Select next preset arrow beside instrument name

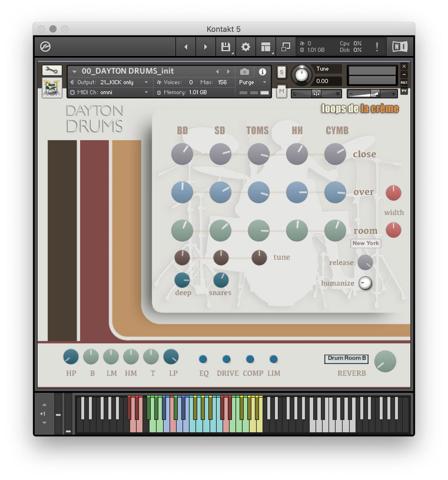228,72
